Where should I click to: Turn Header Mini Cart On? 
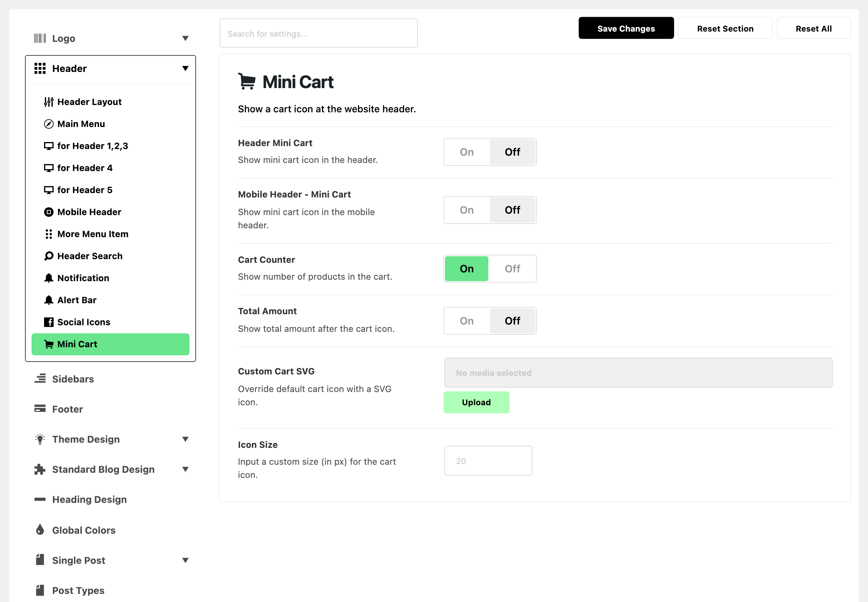click(x=467, y=152)
